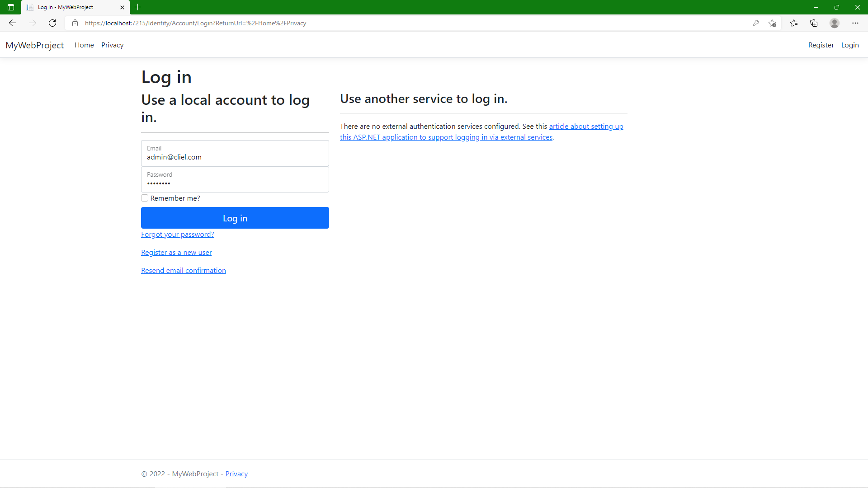The height and width of the screenshot is (488, 868).
Task: Go to Home in the navbar
Action: coord(84,45)
